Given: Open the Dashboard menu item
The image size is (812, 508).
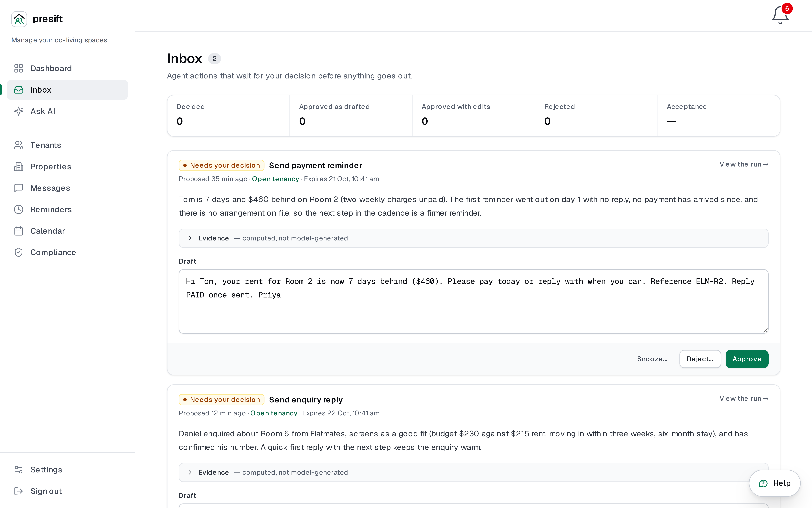Looking at the screenshot, I should click(x=67, y=68).
